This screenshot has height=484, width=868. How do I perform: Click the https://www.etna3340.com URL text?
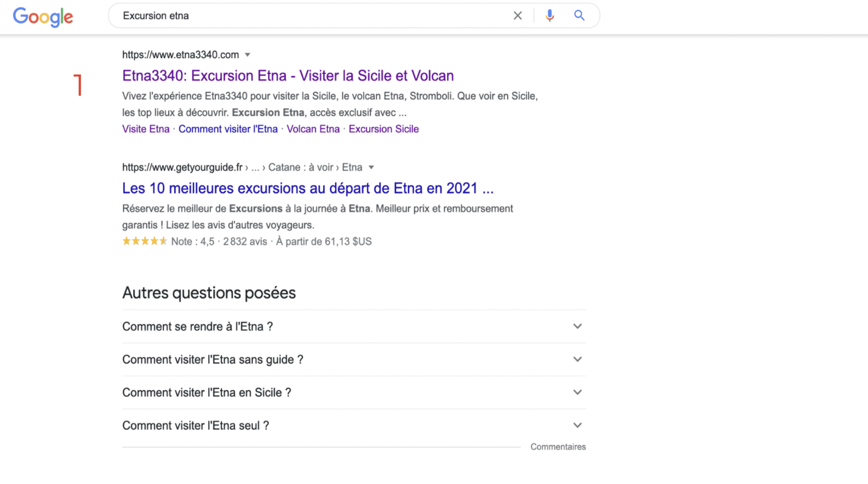pyautogui.click(x=181, y=55)
